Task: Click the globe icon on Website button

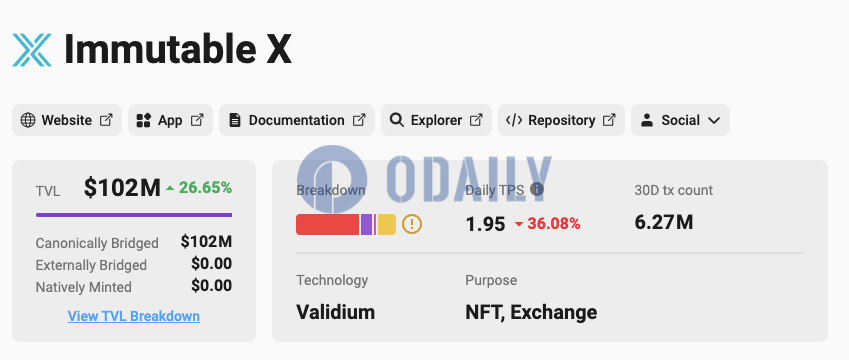Action: click(28, 120)
